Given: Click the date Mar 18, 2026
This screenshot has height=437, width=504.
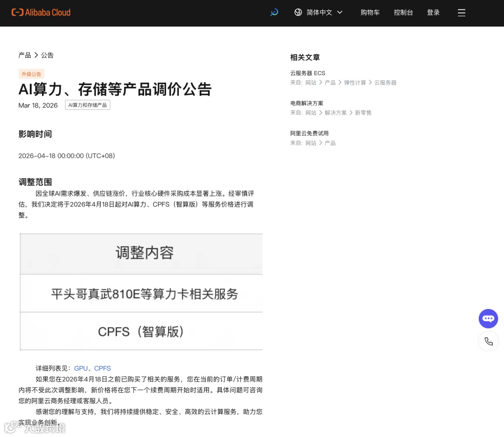Looking at the screenshot, I should tap(38, 106).
